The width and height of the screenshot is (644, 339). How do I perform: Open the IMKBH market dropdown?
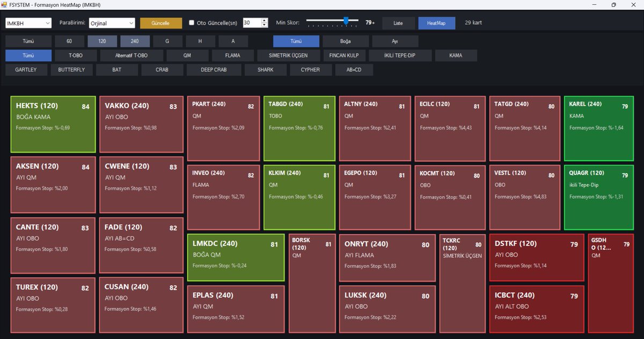[x=28, y=23]
